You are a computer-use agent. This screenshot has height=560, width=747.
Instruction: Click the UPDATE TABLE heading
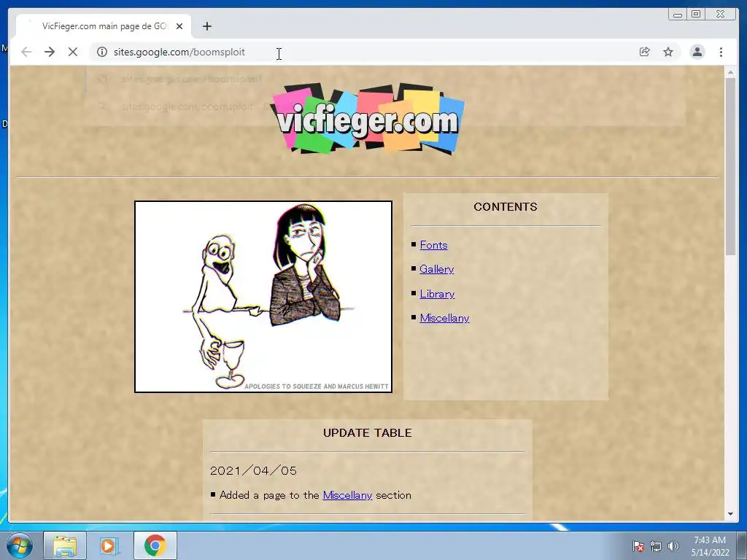click(x=368, y=433)
